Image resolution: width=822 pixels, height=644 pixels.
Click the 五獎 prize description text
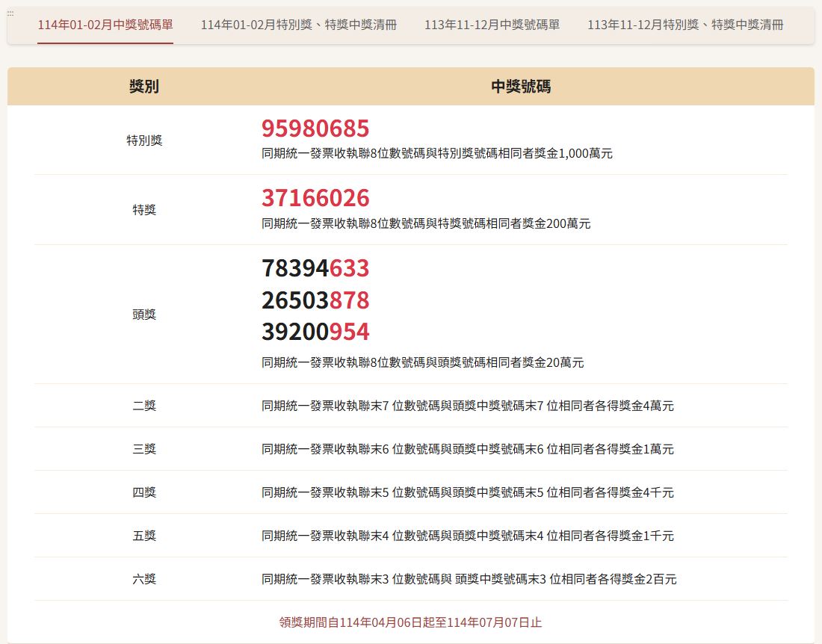(467, 536)
